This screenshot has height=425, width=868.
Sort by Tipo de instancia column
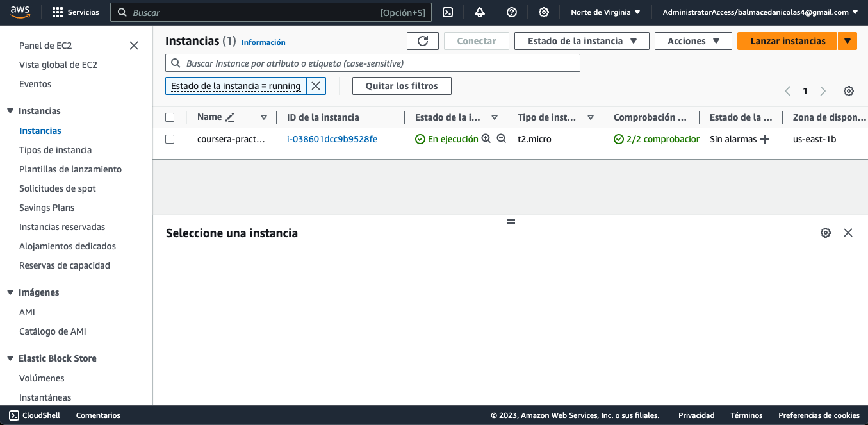pos(591,117)
